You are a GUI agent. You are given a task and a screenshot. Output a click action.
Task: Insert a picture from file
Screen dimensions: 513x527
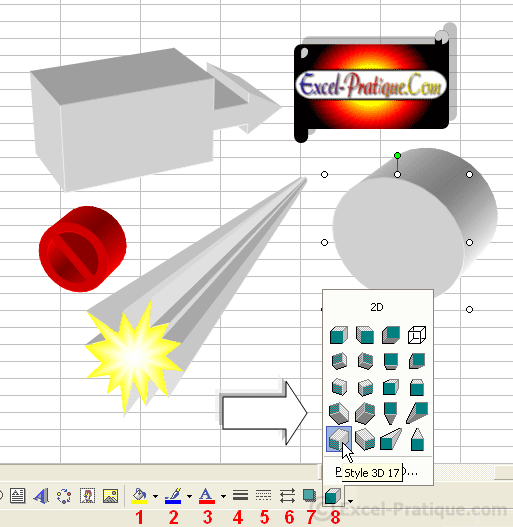click(110, 496)
